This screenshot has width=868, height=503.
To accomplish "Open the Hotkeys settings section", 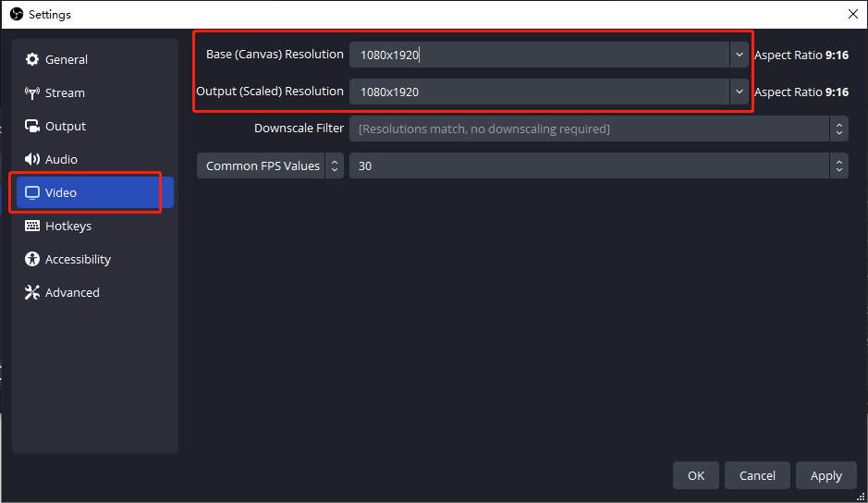I will pos(95,226).
